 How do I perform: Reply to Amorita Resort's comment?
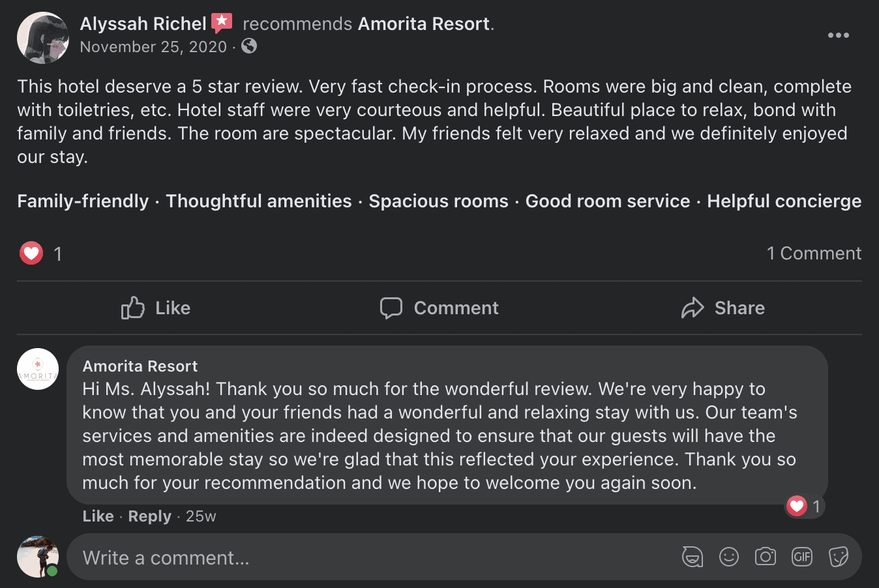[x=149, y=516]
